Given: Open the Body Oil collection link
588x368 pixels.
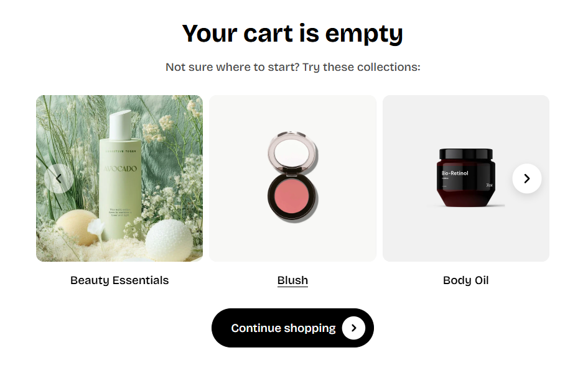Looking at the screenshot, I should click(465, 280).
